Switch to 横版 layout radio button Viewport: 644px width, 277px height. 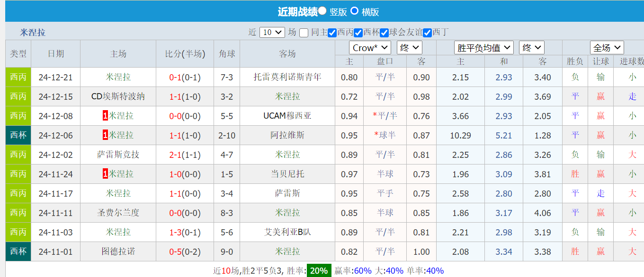354,11
